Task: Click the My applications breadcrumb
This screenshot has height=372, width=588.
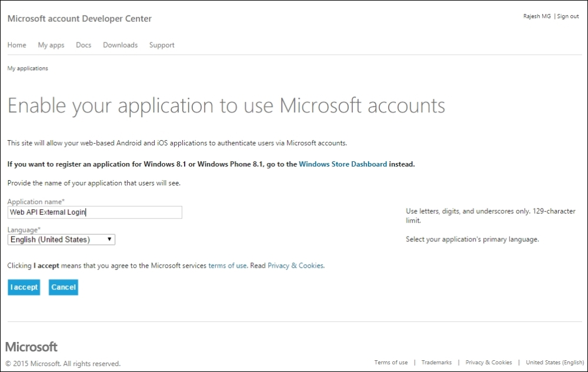Action: 28,68
